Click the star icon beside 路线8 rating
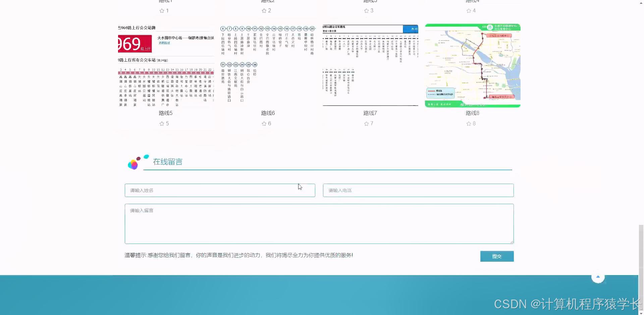Image resolution: width=644 pixels, height=315 pixels. [x=468, y=123]
